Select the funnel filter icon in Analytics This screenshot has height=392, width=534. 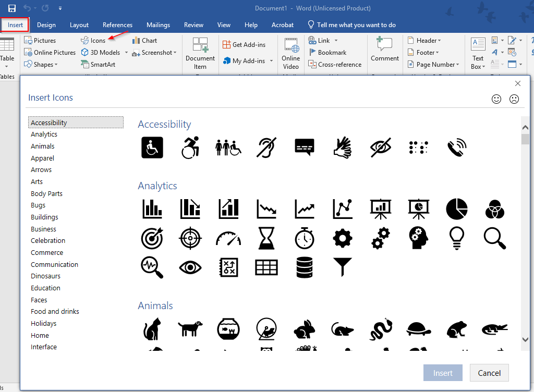pos(343,267)
